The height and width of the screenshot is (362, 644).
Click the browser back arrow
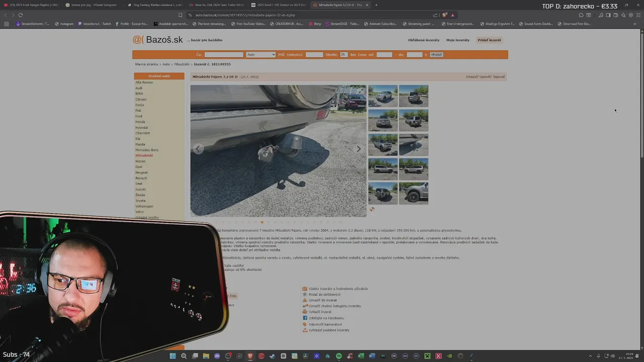(6, 15)
